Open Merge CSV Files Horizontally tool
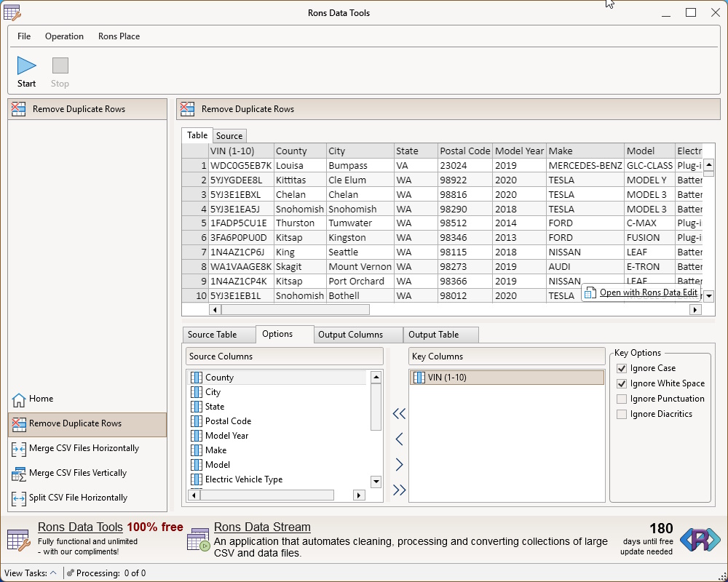Viewport: 728px width, 582px height. (87, 448)
